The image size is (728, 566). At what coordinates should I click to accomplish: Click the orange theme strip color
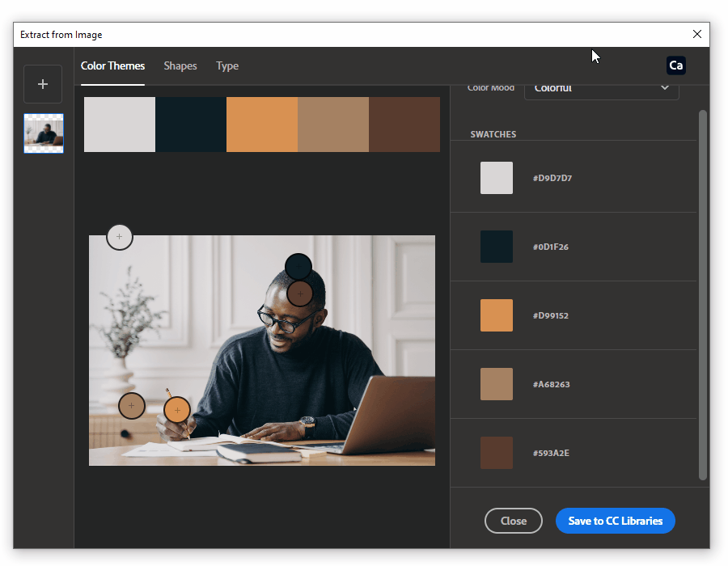tap(262, 125)
